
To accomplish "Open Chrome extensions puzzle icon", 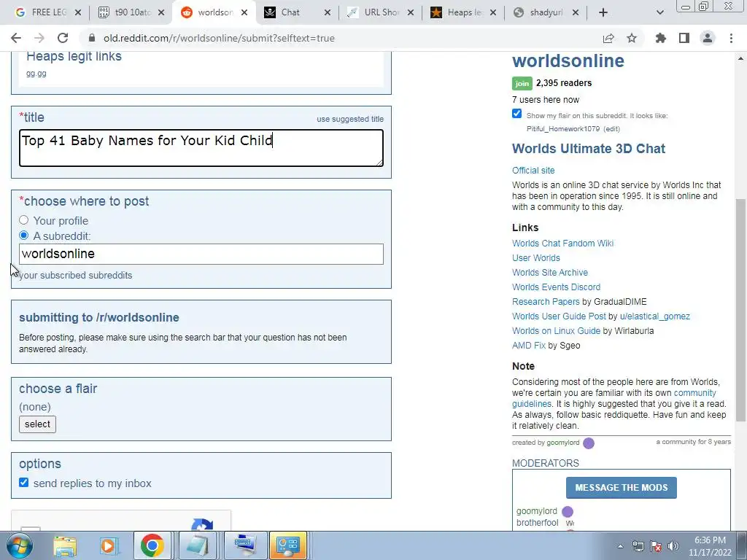I will 661,38.
